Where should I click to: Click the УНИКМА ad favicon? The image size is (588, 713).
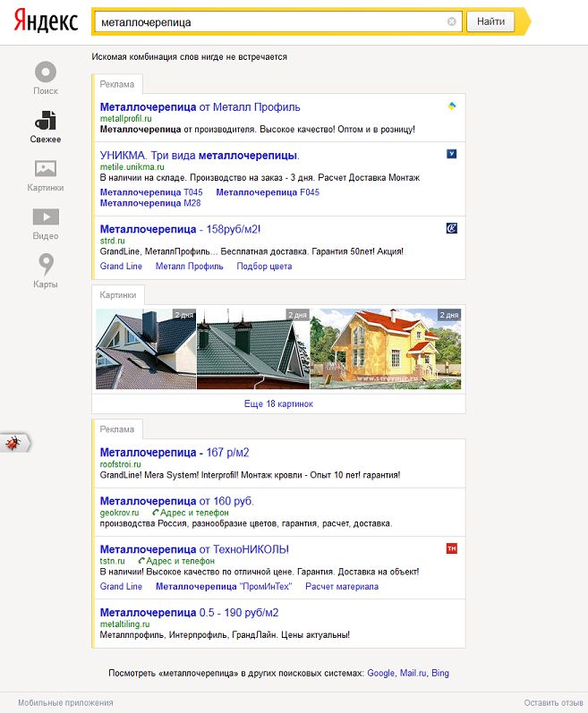[x=452, y=154]
